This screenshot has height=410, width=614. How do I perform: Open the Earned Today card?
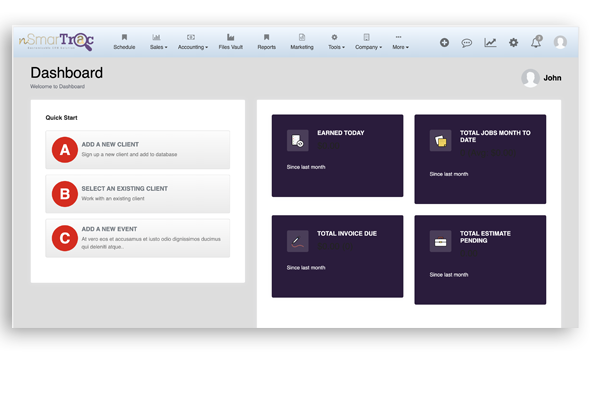(337, 155)
